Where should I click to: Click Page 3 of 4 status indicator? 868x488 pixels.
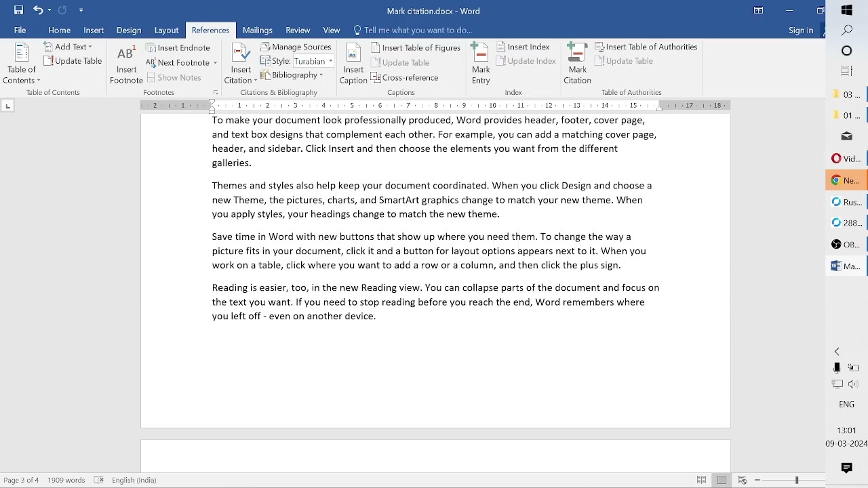pos(21,480)
